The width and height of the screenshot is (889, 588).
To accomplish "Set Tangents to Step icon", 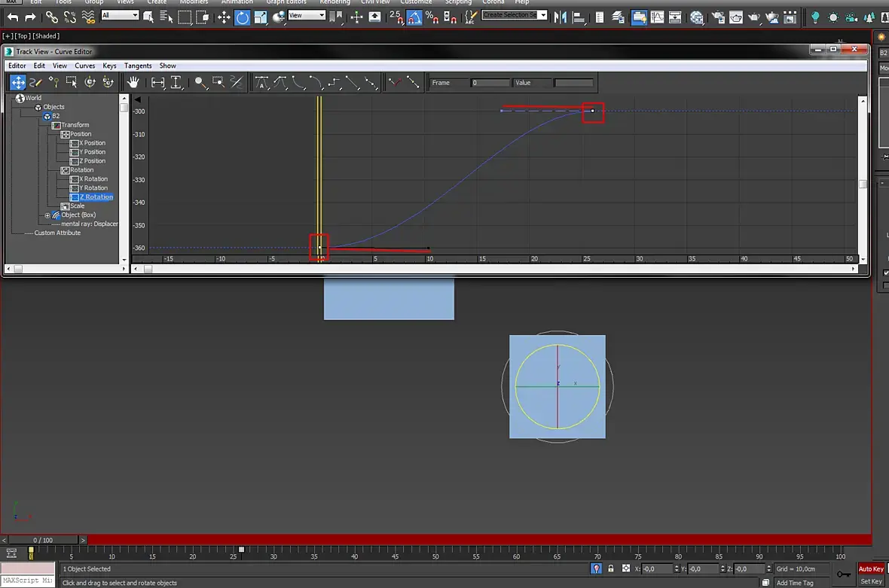I will [334, 83].
